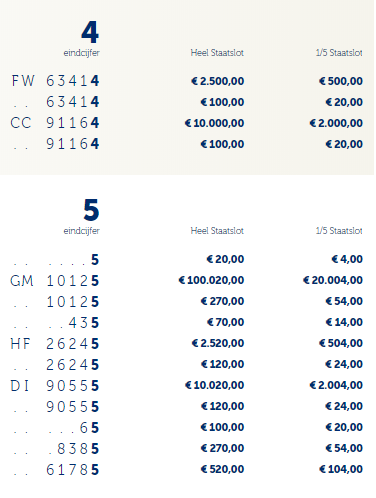Select lot number DI 905555
Screen dimensions: 376x498
55,386
